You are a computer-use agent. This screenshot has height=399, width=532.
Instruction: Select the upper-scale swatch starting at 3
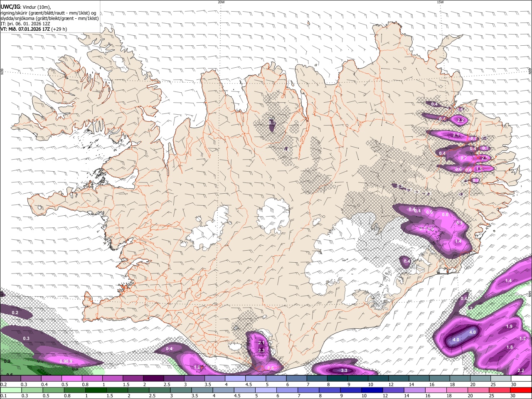[x=194, y=378]
